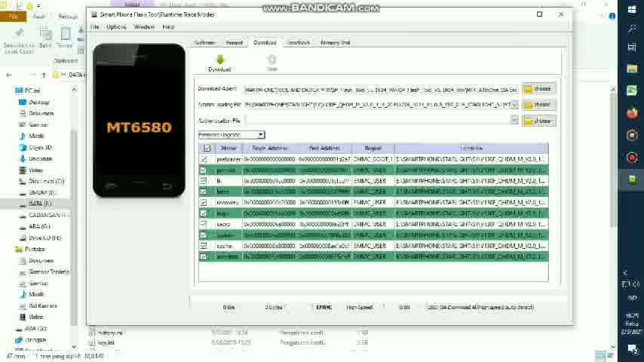Click choose button for Download Agent

click(539, 89)
